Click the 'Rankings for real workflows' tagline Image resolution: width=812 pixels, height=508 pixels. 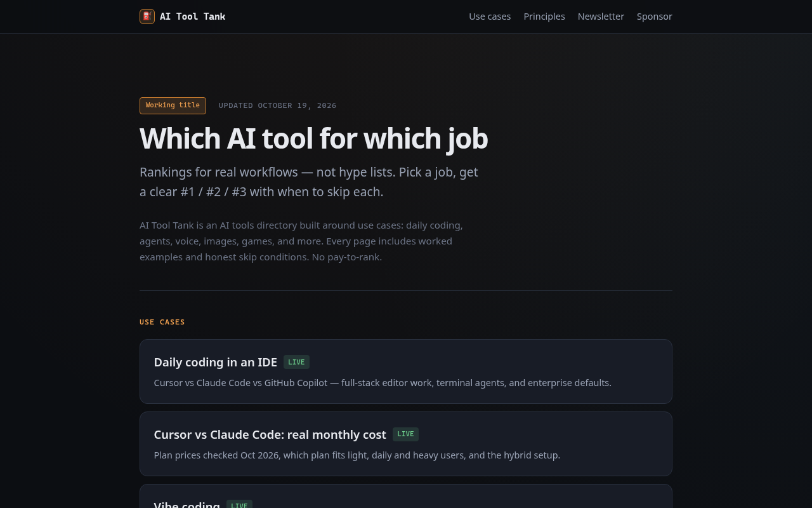(309, 182)
